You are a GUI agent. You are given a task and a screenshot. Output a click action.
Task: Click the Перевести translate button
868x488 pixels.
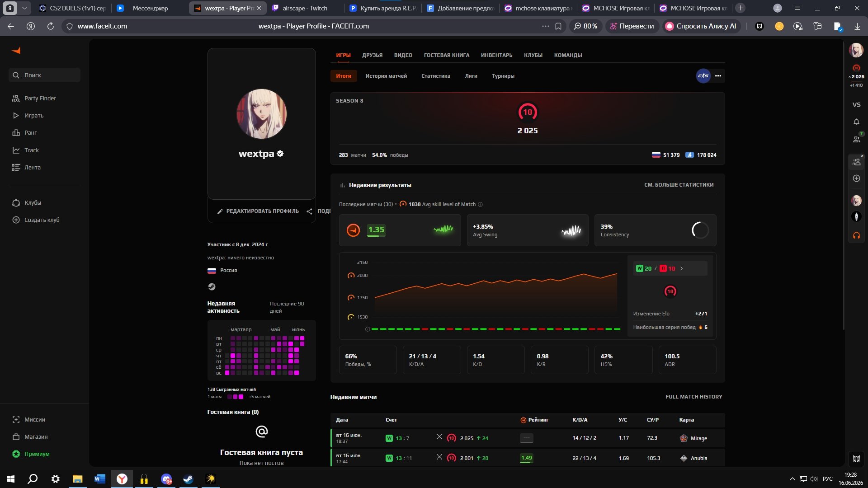pos(632,26)
